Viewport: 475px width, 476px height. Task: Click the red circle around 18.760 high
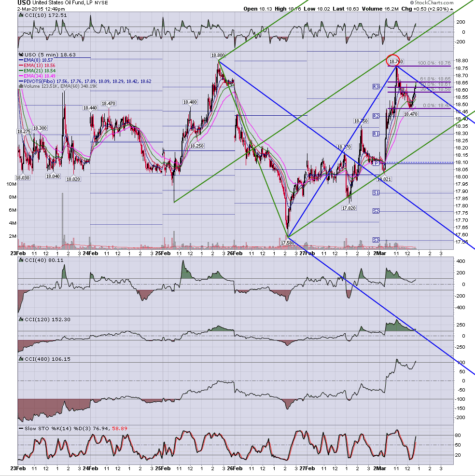392,60
